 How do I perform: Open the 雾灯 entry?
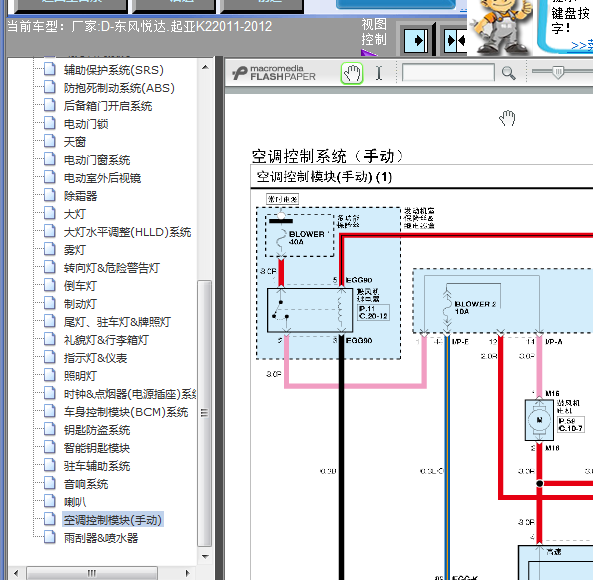coord(75,250)
